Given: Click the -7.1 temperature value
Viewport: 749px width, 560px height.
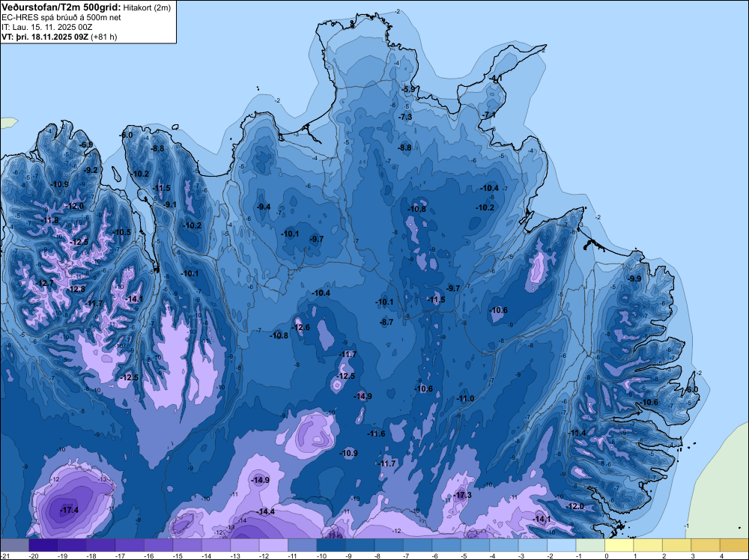Looking at the screenshot, I should [x=488, y=115].
